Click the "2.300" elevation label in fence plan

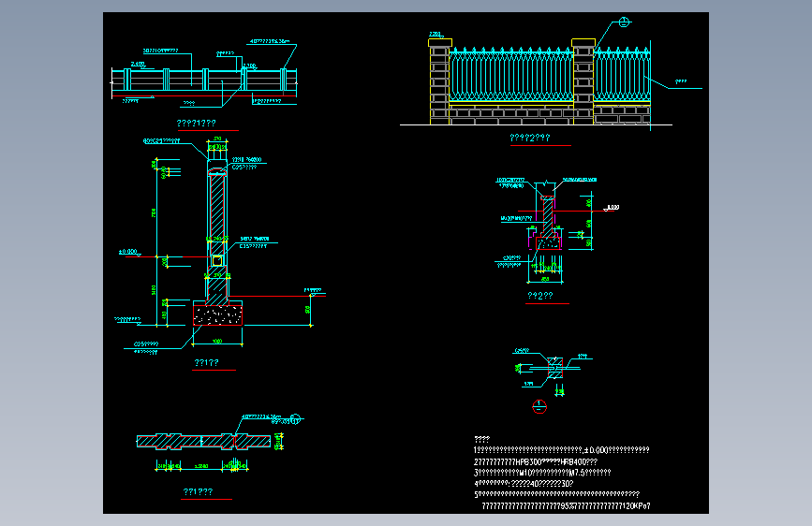[249, 66]
